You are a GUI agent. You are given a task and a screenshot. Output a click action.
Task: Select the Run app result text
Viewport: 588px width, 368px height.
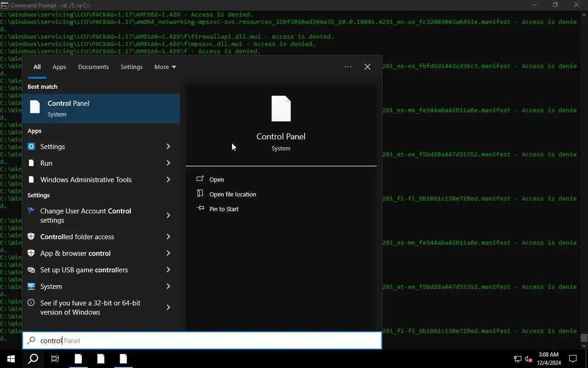click(46, 163)
